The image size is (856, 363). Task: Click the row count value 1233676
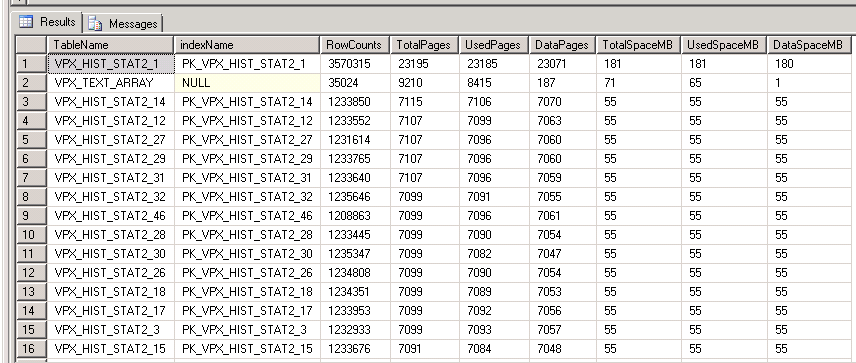355,348
